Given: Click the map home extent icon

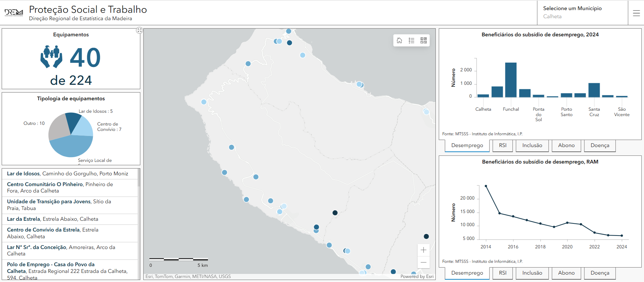Looking at the screenshot, I should coord(399,41).
